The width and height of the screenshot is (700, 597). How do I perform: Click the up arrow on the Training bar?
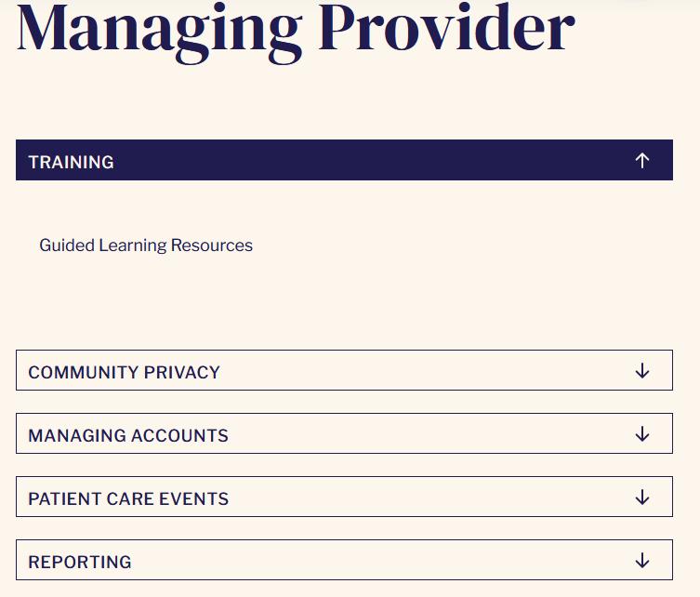pos(642,160)
